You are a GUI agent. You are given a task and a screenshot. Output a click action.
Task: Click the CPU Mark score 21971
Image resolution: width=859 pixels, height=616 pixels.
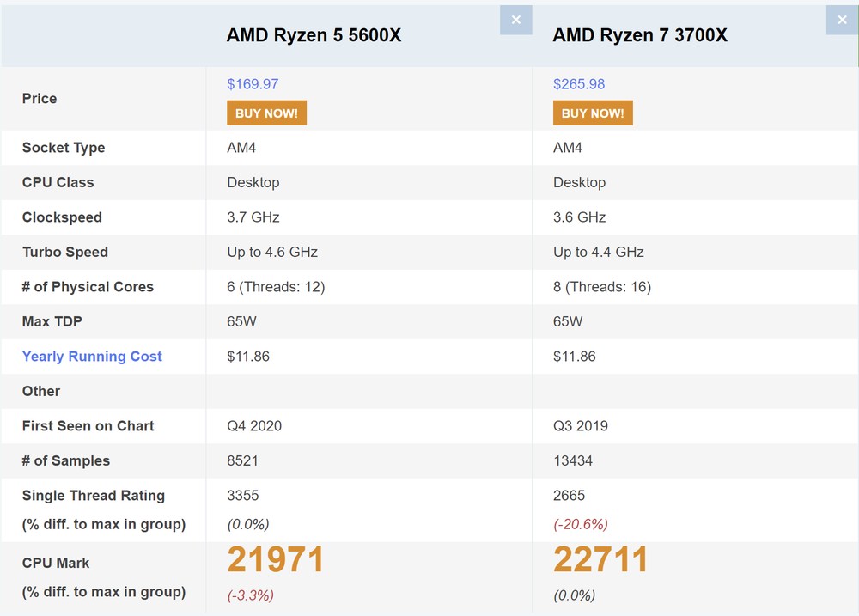coord(276,559)
